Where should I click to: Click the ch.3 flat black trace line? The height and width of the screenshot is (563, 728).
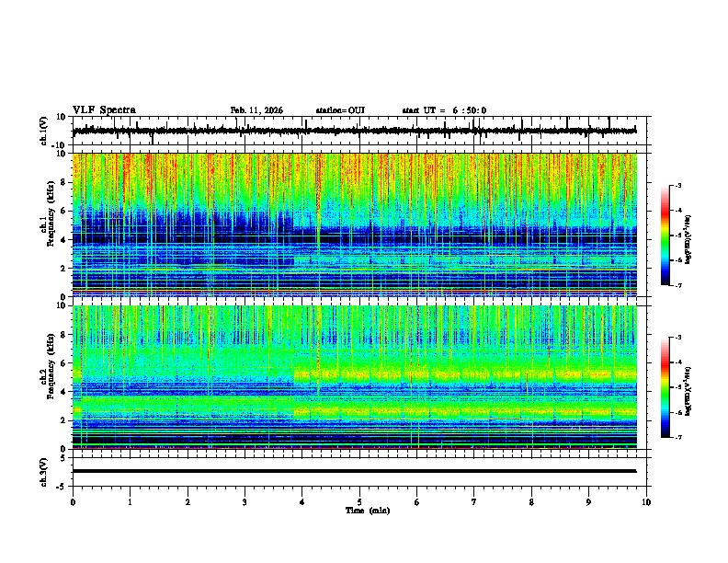[354, 471]
